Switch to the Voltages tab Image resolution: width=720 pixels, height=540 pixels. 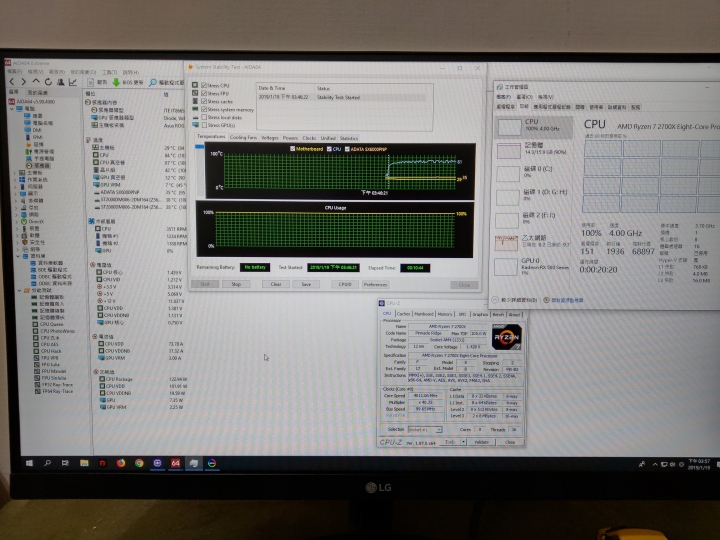click(270, 138)
